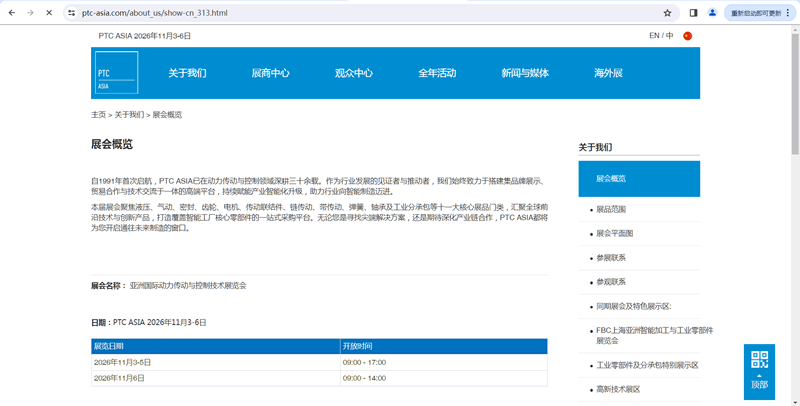Bookmark this page with the star icon

(667, 13)
